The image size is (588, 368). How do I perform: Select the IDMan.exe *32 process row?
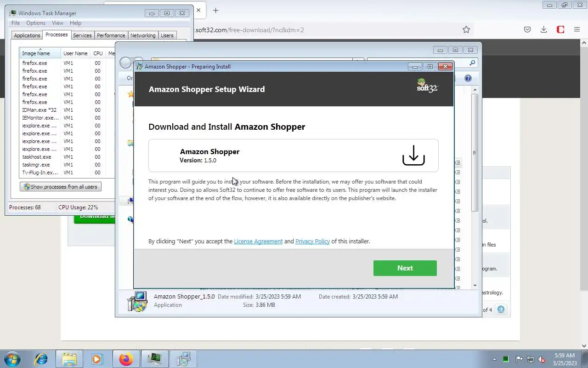tap(67, 110)
